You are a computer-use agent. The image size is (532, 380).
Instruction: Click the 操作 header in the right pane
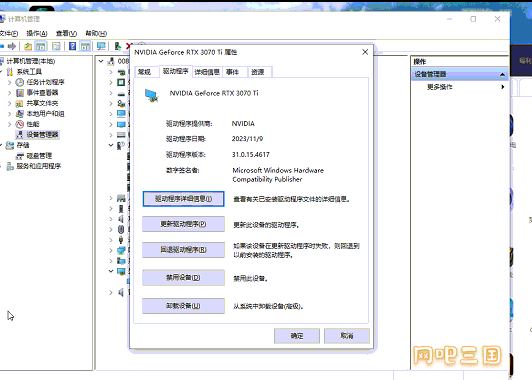[420, 61]
